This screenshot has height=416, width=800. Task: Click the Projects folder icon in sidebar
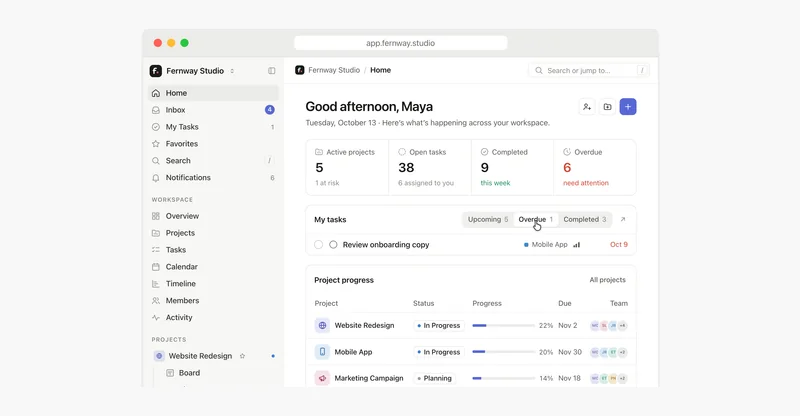pos(156,233)
